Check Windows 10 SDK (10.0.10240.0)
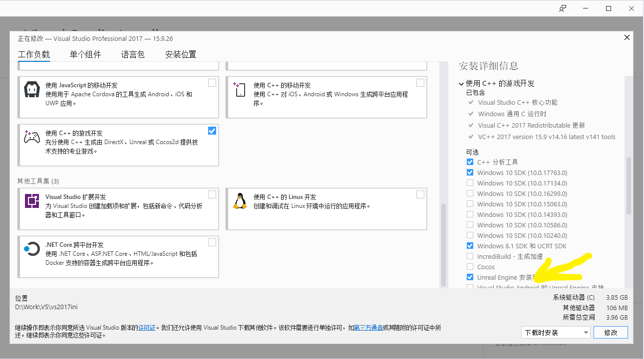Image resolution: width=644 pixels, height=359 pixels. click(x=470, y=235)
